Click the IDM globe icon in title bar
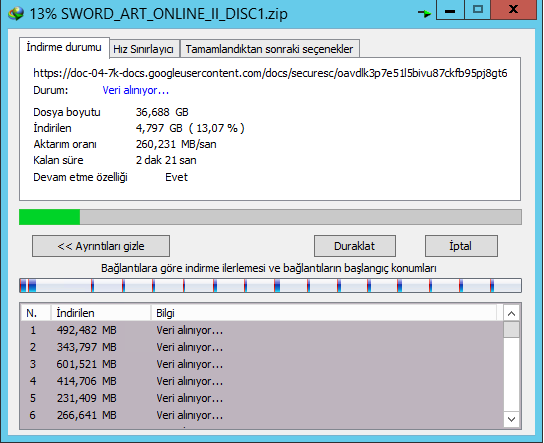544x443 pixels. click(16, 14)
